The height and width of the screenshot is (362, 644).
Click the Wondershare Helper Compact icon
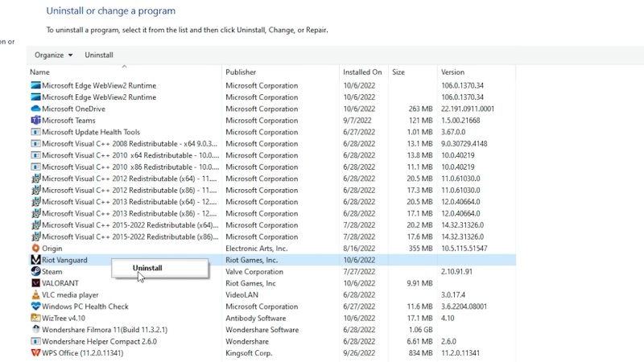point(35,341)
